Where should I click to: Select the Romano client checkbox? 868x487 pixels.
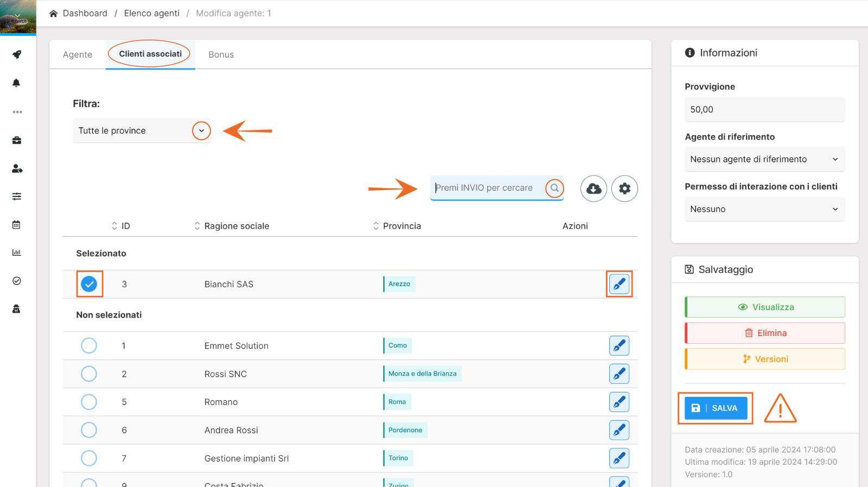pos(89,402)
